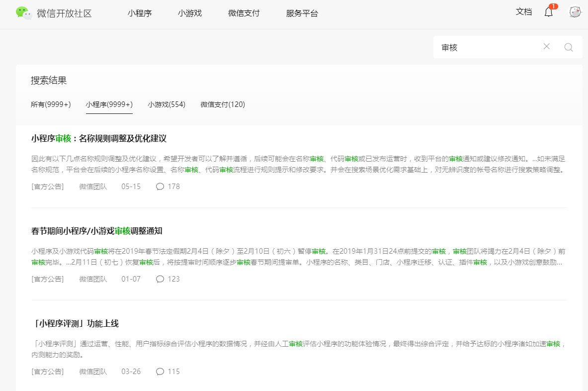Image resolution: width=588 pixels, height=391 pixels.
Task: Click excerpt starting 小程序及小游戏代码审核
Action: pyautogui.click(x=298, y=257)
